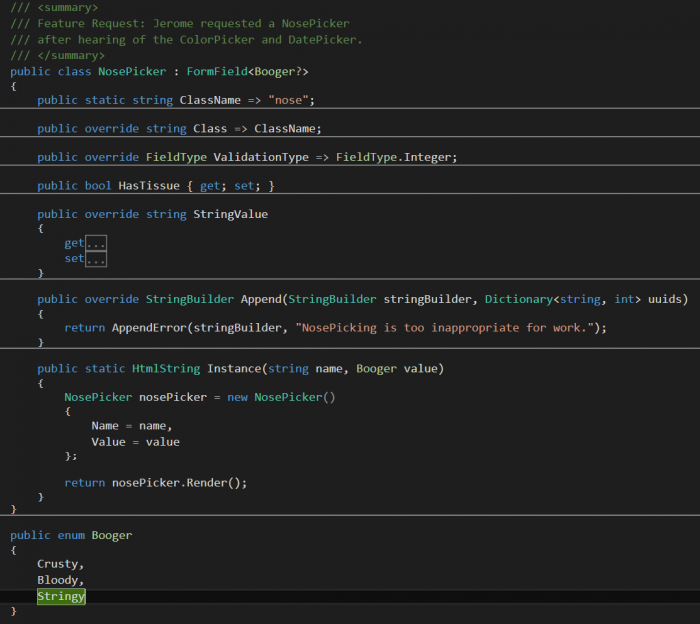Click the FormField base type name
Viewport: 700px width, 624px height.
point(217,71)
